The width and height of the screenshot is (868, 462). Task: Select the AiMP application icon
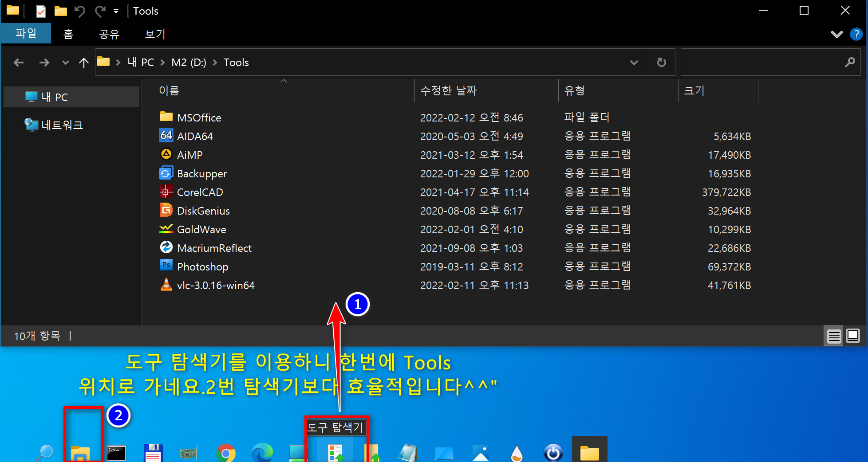point(166,154)
